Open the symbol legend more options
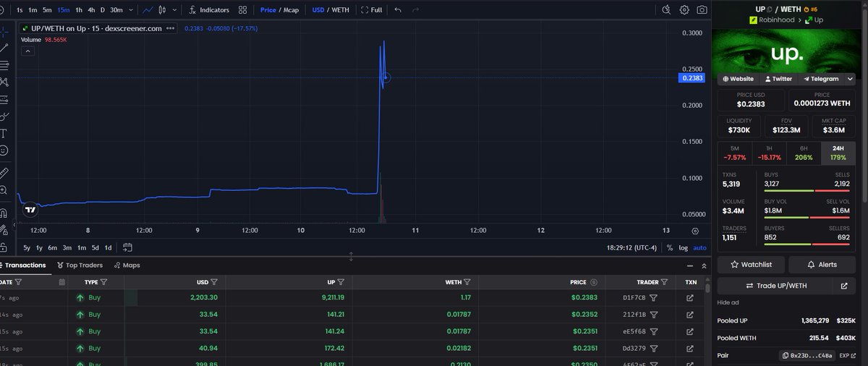 point(170,28)
